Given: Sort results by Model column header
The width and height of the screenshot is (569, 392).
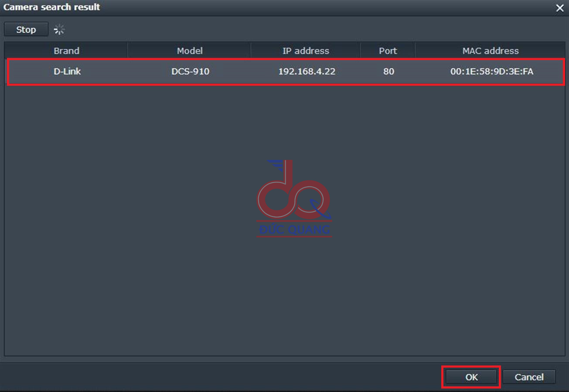Looking at the screenshot, I should tap(190, 51).
